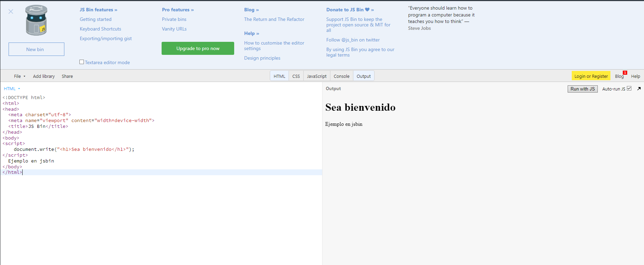The image size is (644, 265).
Task: Click the Blog notification badge
Action: (625, 73)
